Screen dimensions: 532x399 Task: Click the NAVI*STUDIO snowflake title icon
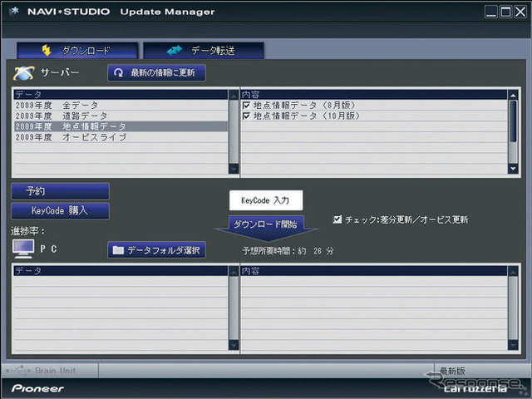point(14,11)
